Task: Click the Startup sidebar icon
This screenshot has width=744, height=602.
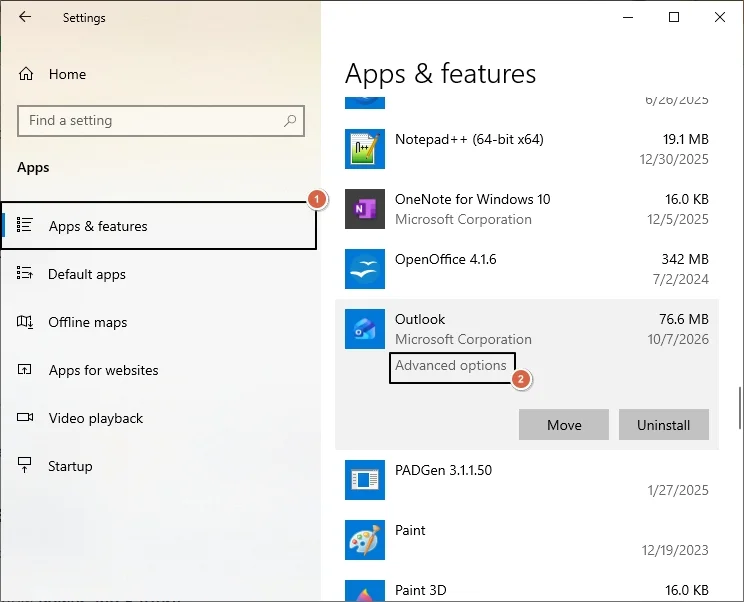Action: pyautogui.click(x=25, y=465)
